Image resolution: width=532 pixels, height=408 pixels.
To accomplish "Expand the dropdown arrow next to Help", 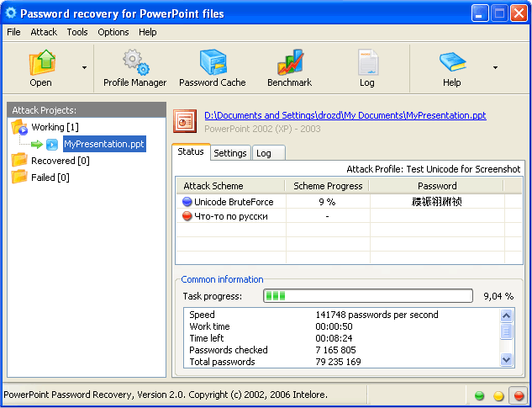I will (x=495, y=67).
